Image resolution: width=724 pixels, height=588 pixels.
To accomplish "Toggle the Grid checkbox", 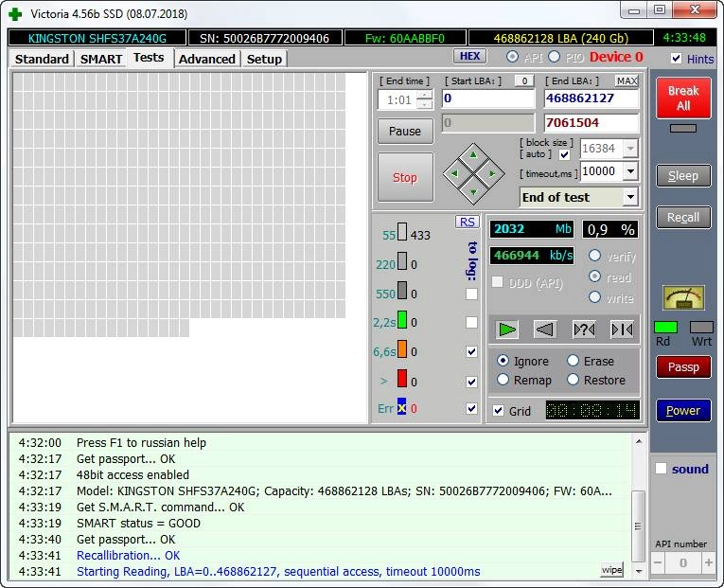I will (x=498, y=410).
